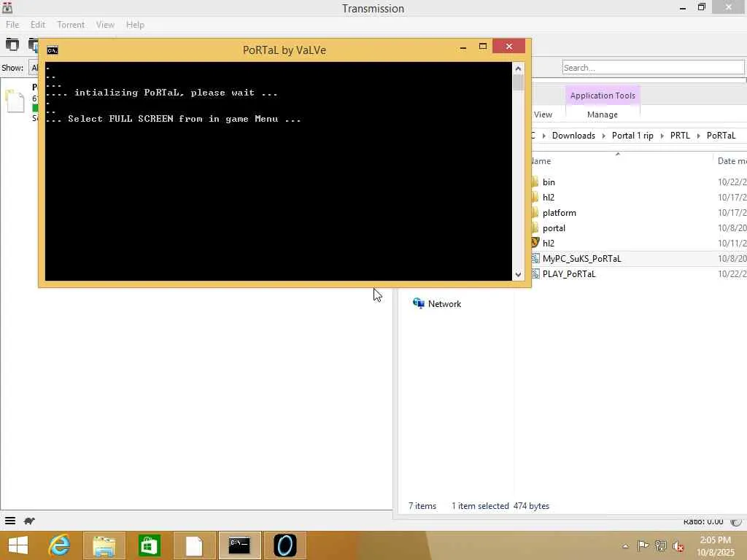
Task: Click the console scrollbar down arrow
Action: coord(519,275)
